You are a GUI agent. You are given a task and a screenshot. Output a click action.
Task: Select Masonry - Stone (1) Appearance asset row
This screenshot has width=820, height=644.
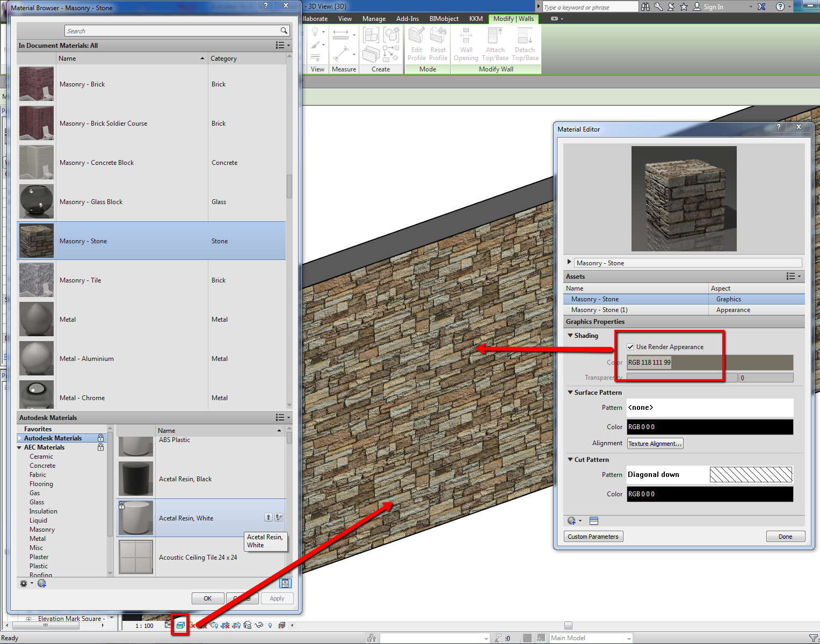pos(684,310)
